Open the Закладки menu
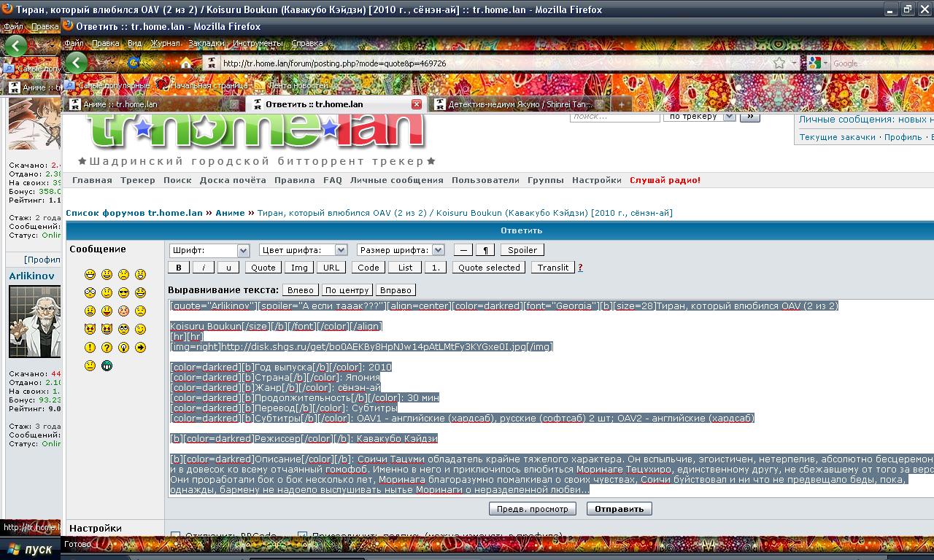Screen dimensions: 934x560 point(207,43)
